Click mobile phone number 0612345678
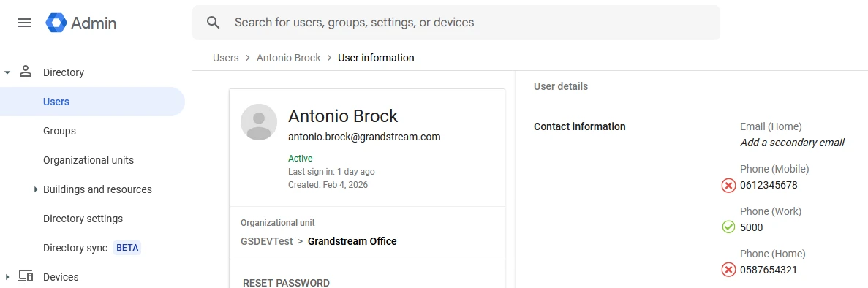This screenshot has height=288, width=868. 769,185
